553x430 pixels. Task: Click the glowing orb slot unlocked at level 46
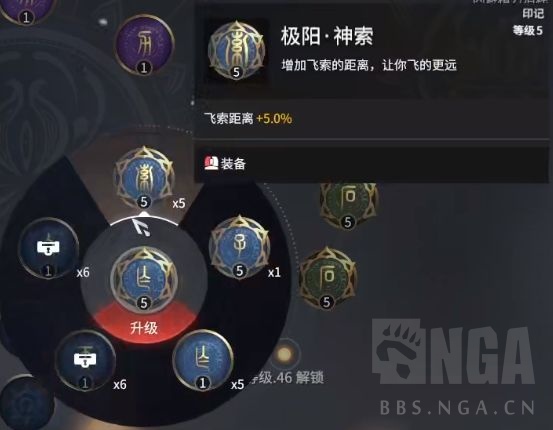pos(284,354)
